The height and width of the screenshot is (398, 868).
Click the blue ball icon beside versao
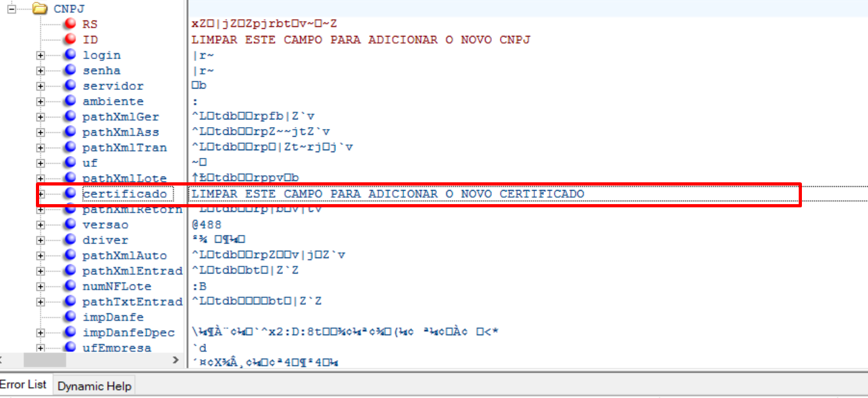70,225
